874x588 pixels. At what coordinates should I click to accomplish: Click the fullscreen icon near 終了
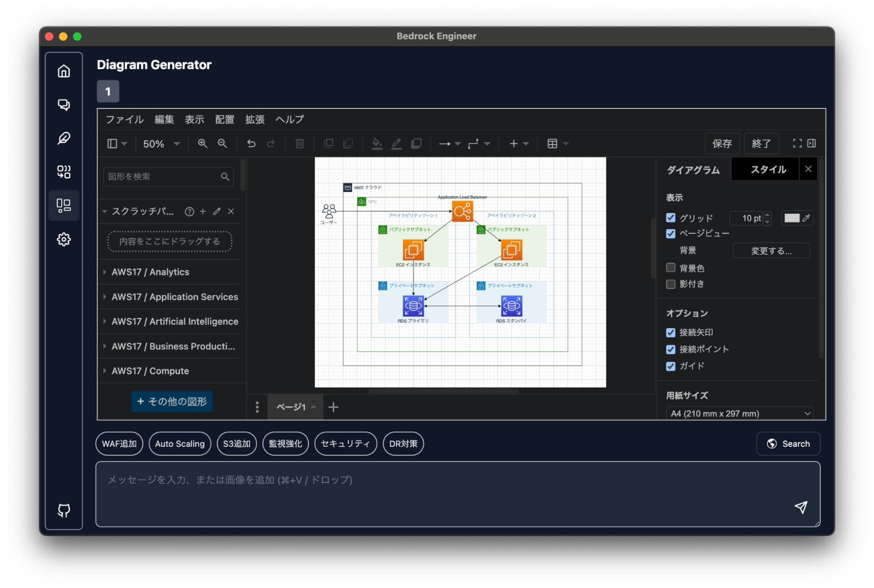(x=797, y=143)
